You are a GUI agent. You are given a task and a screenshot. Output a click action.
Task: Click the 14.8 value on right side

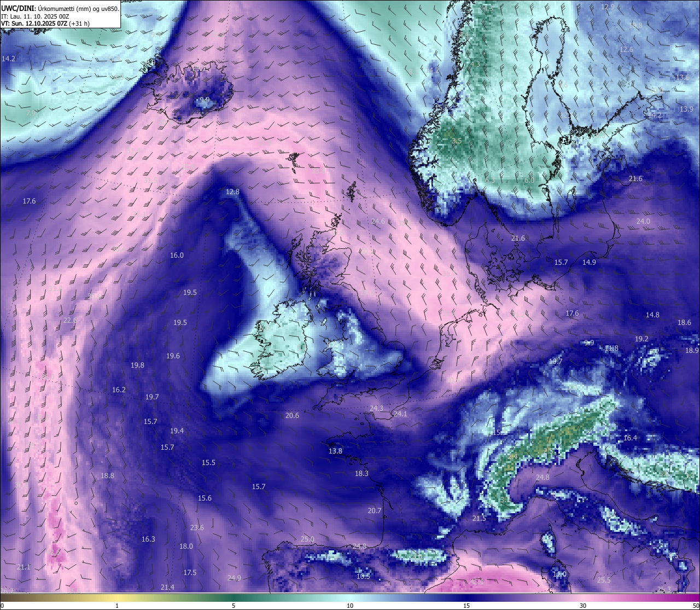point(652,315)
